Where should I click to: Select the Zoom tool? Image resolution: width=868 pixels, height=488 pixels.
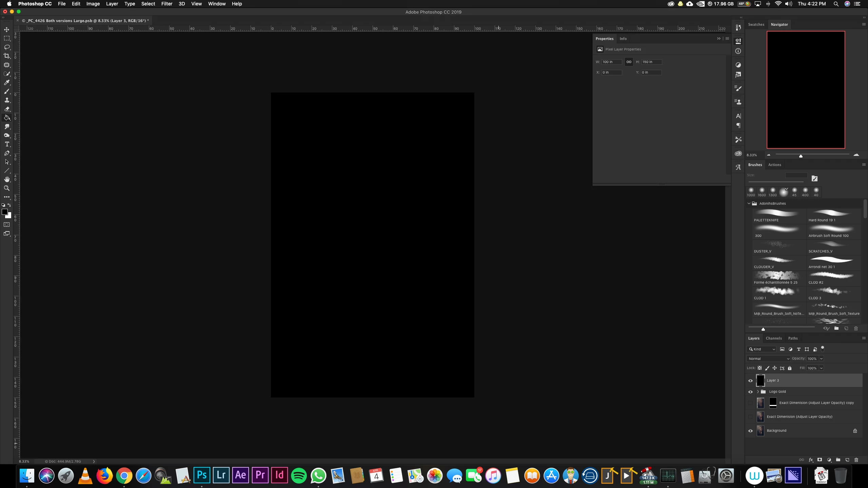pos(7,188)
